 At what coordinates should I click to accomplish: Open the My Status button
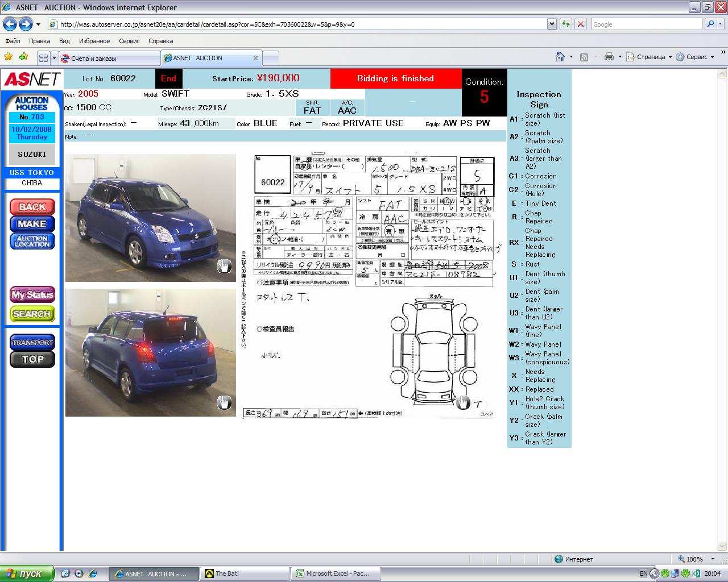(32, 294)
